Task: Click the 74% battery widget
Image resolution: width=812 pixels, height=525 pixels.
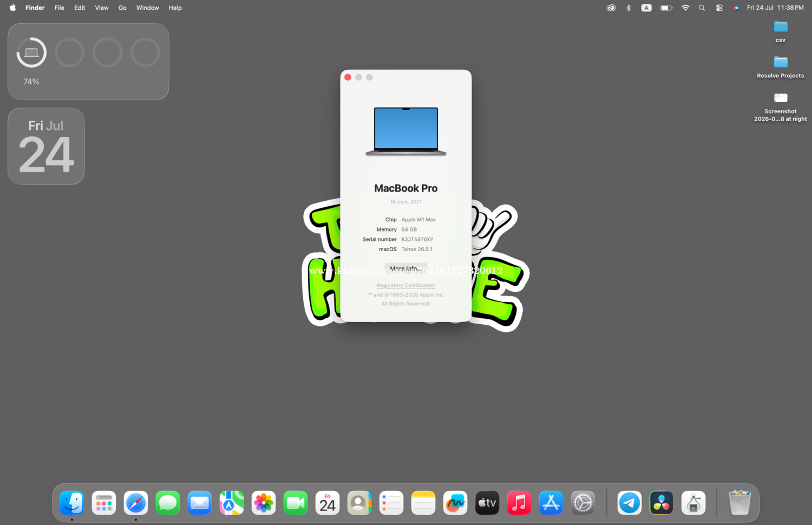Action: click(x=88, y=61)
